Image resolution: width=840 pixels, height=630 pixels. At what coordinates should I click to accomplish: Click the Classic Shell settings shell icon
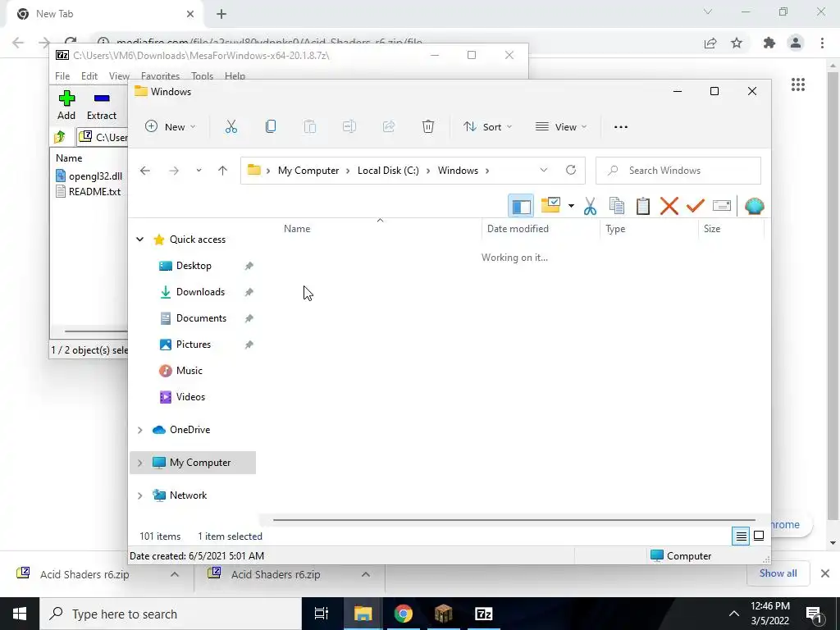pyautogui.click(x=755, y=206)
